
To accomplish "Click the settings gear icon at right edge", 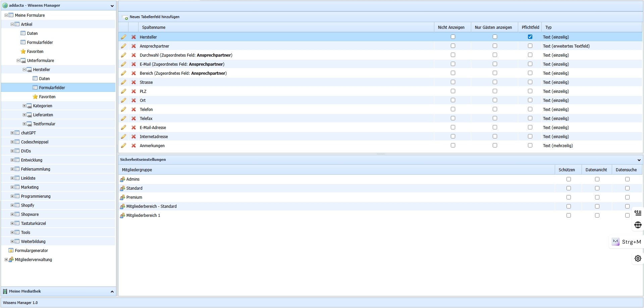I will (638, 258).
